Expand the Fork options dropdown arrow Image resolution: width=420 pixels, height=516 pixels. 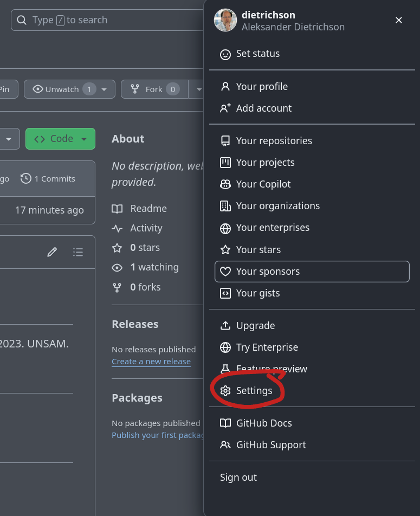point(198,89)
